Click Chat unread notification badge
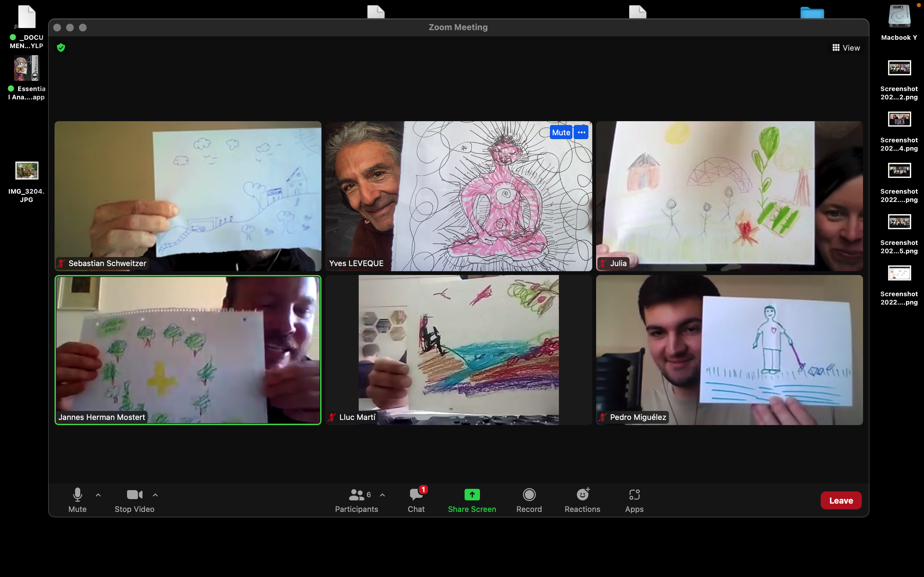Screen dimensions: 924x577 click(423, 490)
